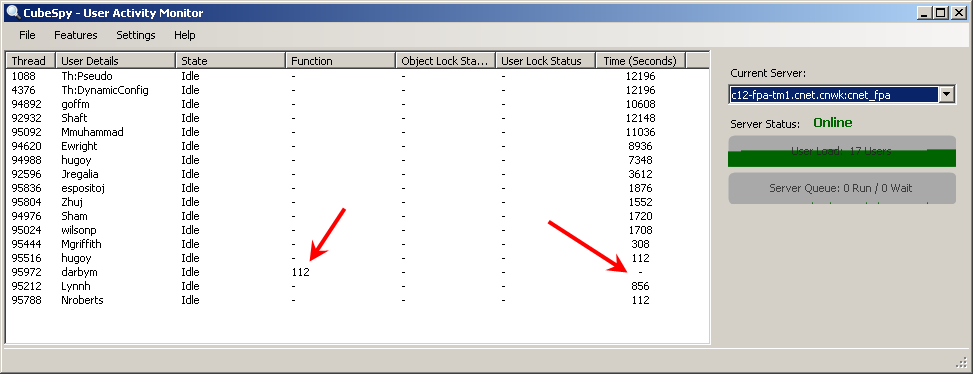Click time value 308
The image size is (973, 374).
[640, 244]
